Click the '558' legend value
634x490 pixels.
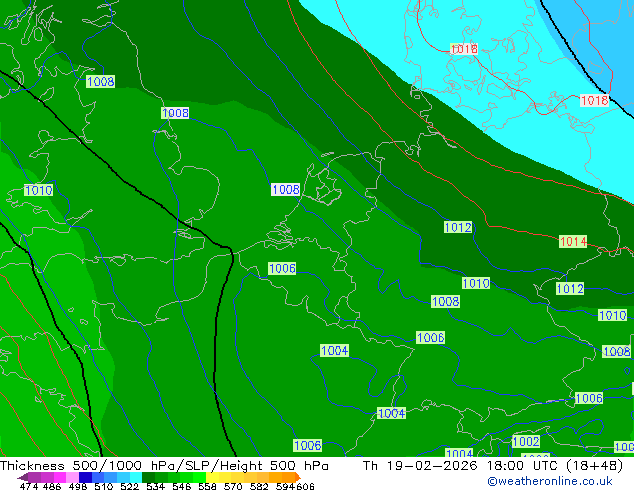point(207,486)
